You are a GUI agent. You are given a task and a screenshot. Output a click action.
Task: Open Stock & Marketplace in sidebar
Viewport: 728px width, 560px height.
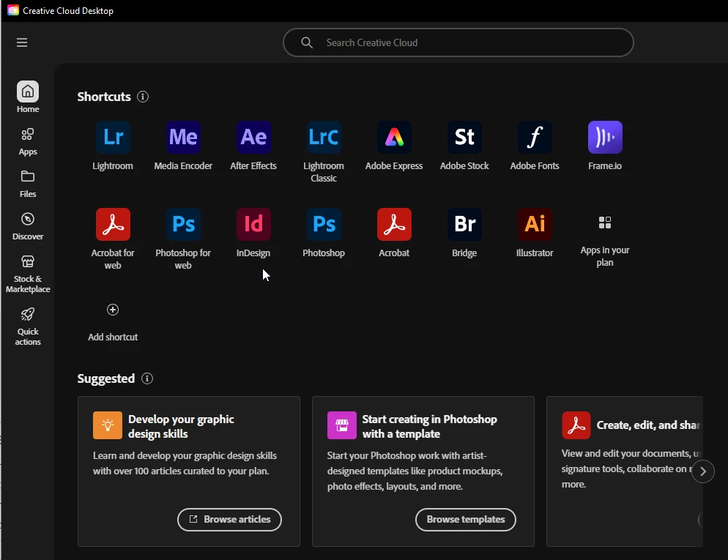[28, 275]
